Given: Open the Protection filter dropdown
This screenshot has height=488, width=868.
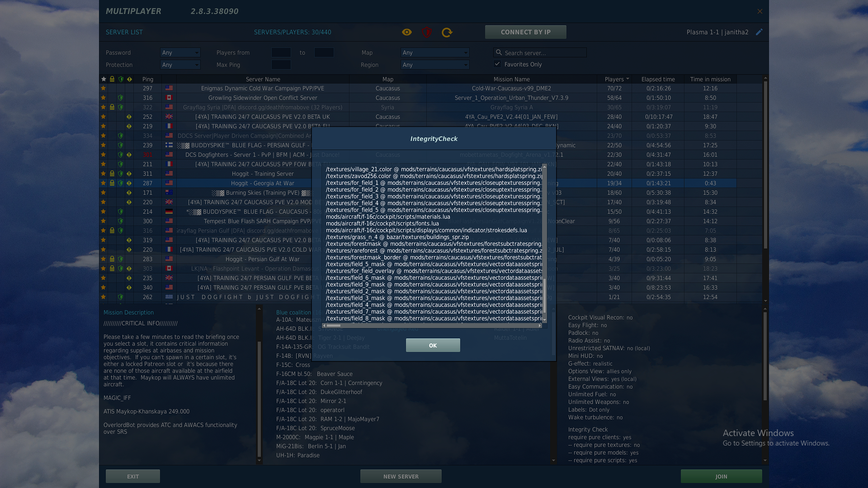Looking at the screenshot, I should pyautogui.click(x=180, y=65).
